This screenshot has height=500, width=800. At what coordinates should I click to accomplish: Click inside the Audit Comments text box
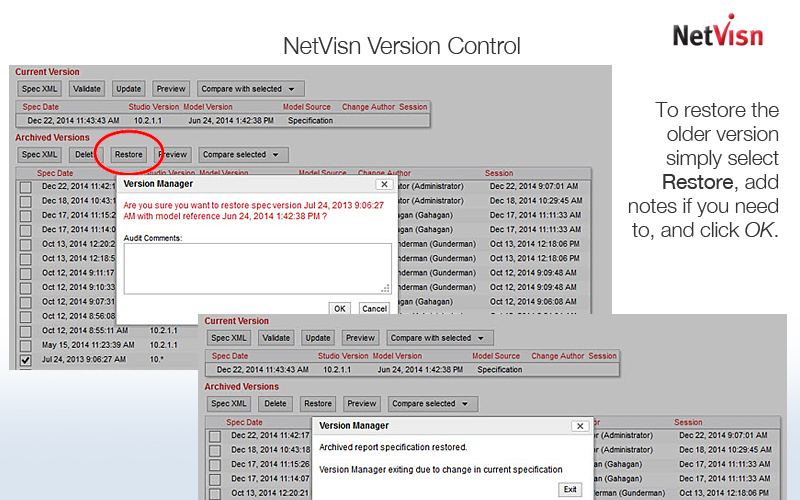coord(258,268)
